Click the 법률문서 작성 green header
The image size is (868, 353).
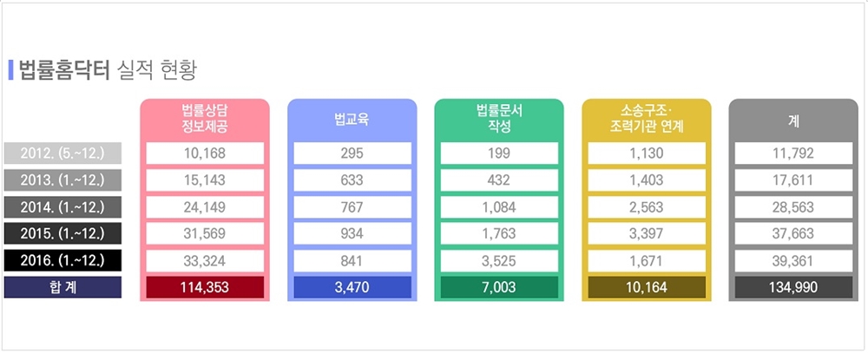[499, 119]
